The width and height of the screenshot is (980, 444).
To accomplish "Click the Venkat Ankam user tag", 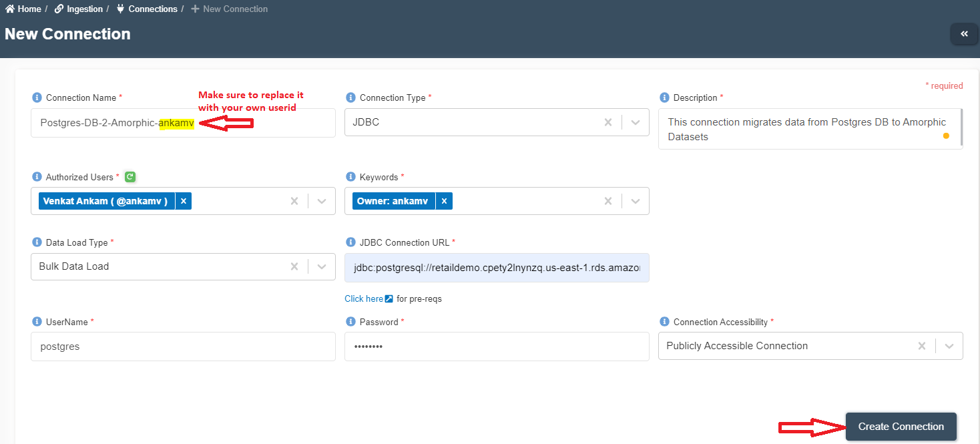I will (105, 201).
